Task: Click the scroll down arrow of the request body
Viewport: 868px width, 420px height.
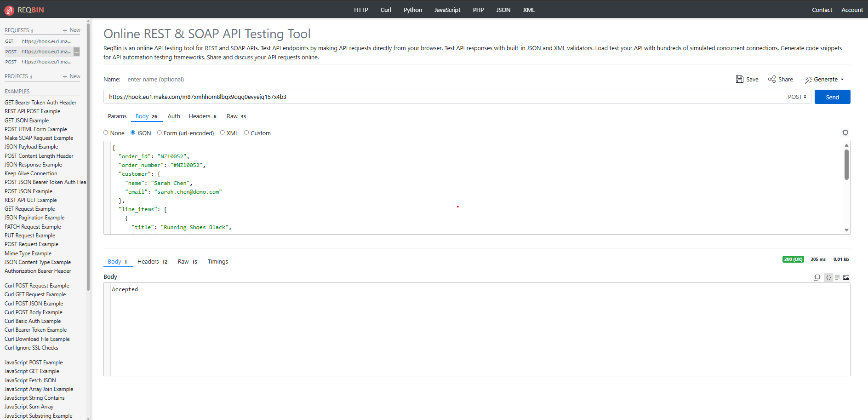Action: point(846,230)
